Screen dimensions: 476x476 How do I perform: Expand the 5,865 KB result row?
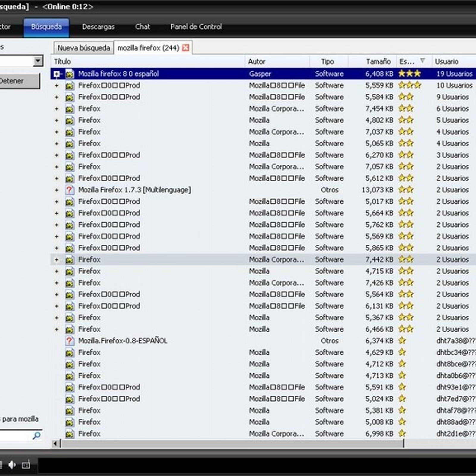pos(57,248)
